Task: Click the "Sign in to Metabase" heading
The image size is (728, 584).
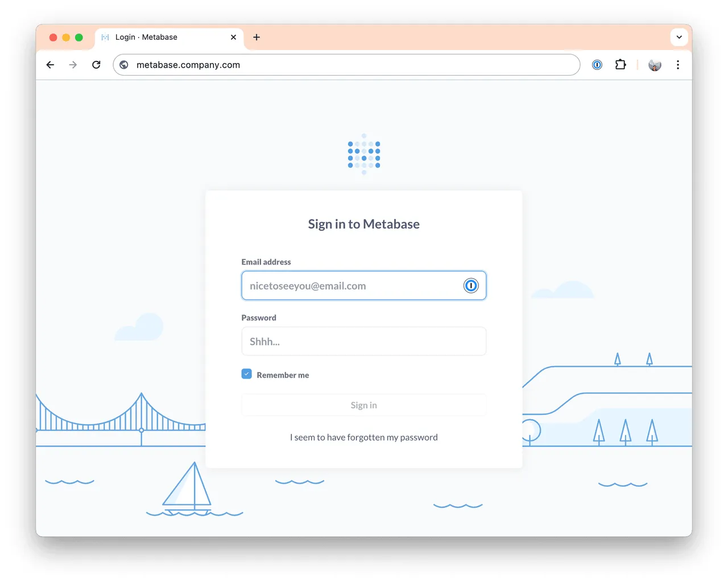Action: (x=364, y=224)
